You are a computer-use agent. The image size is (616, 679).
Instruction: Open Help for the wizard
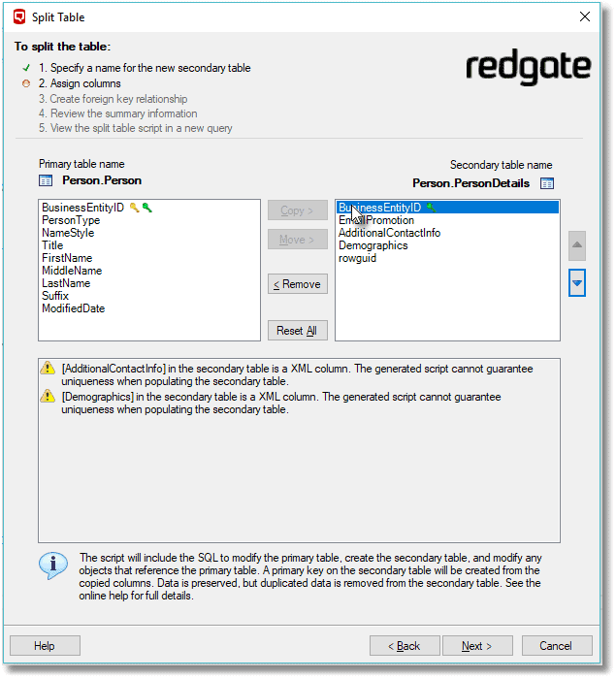(45, 646)
